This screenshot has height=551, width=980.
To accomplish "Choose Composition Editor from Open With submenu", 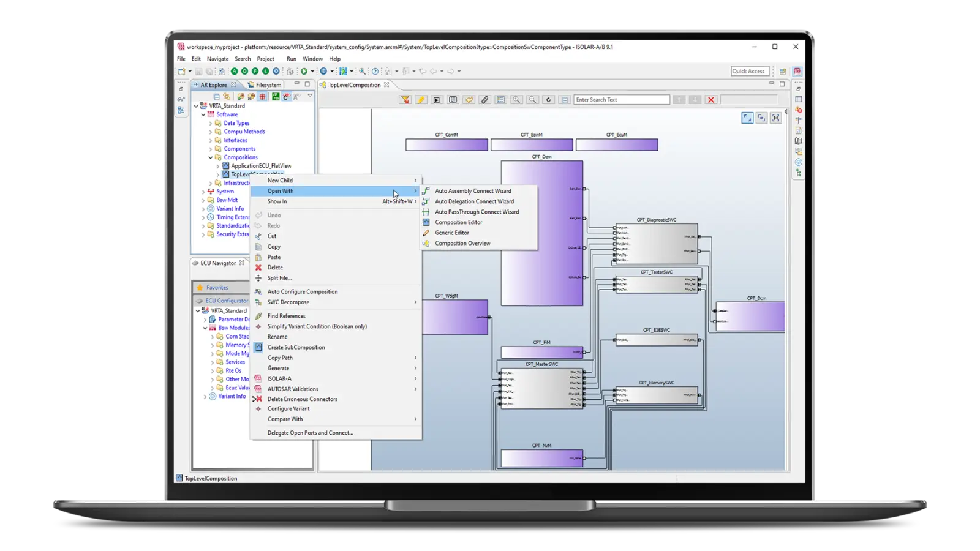I will 458,222.
